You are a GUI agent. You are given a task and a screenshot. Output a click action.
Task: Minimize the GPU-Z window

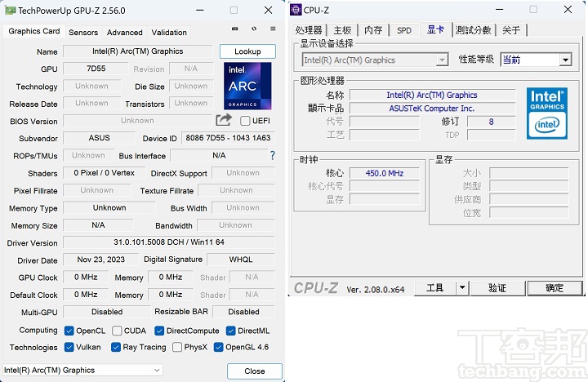tap(200, 10)
